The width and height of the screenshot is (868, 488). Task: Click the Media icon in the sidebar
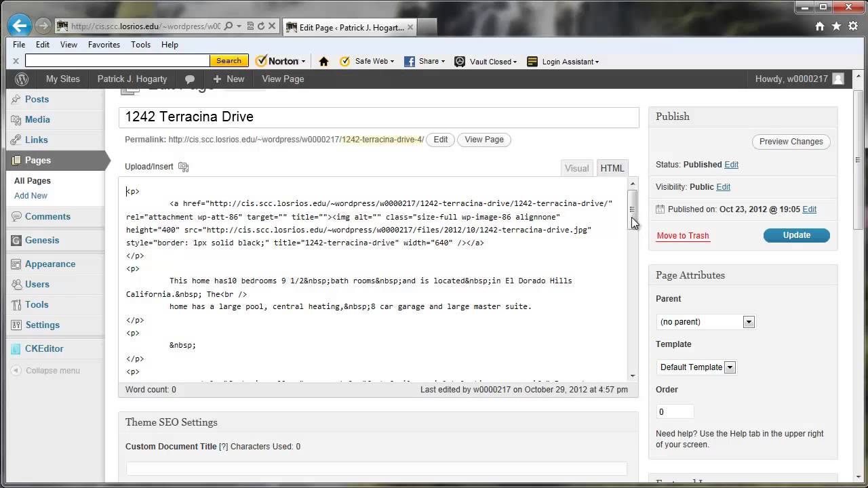16,119
